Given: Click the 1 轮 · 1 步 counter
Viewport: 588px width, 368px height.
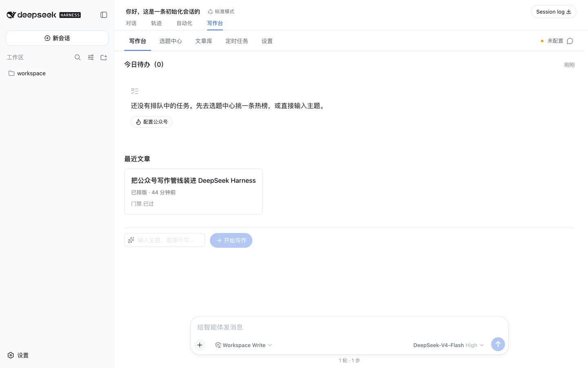Looking at the screenshot, I should click(349, 361).
